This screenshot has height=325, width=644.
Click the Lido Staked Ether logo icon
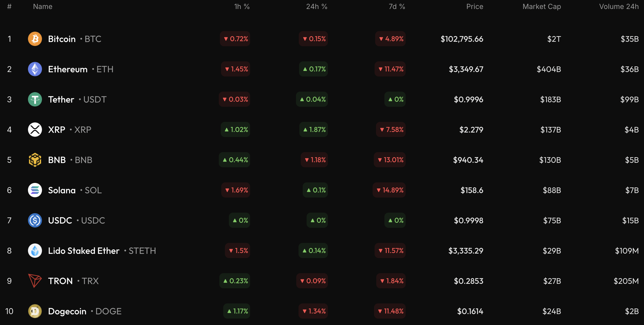[x=35, y=251]
